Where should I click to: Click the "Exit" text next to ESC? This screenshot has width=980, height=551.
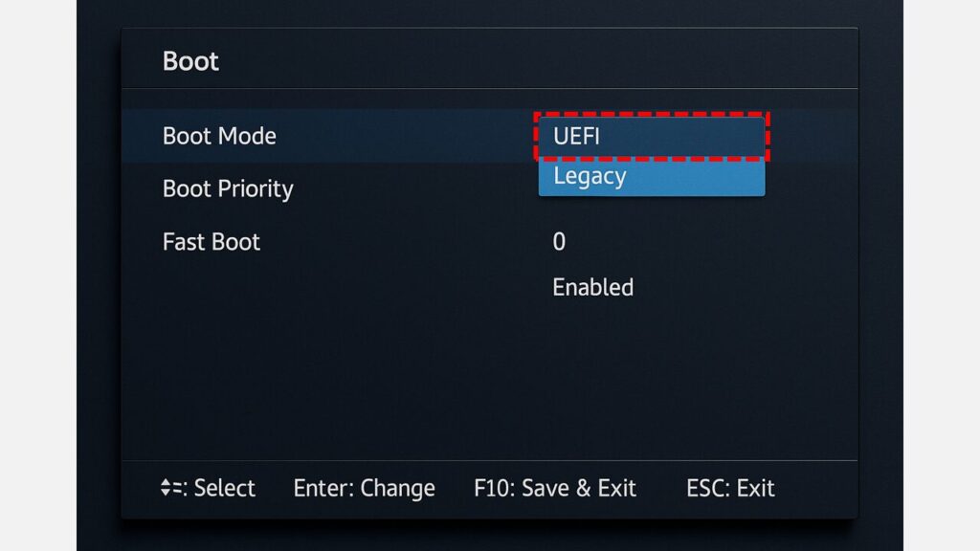[x=755, y=488]
